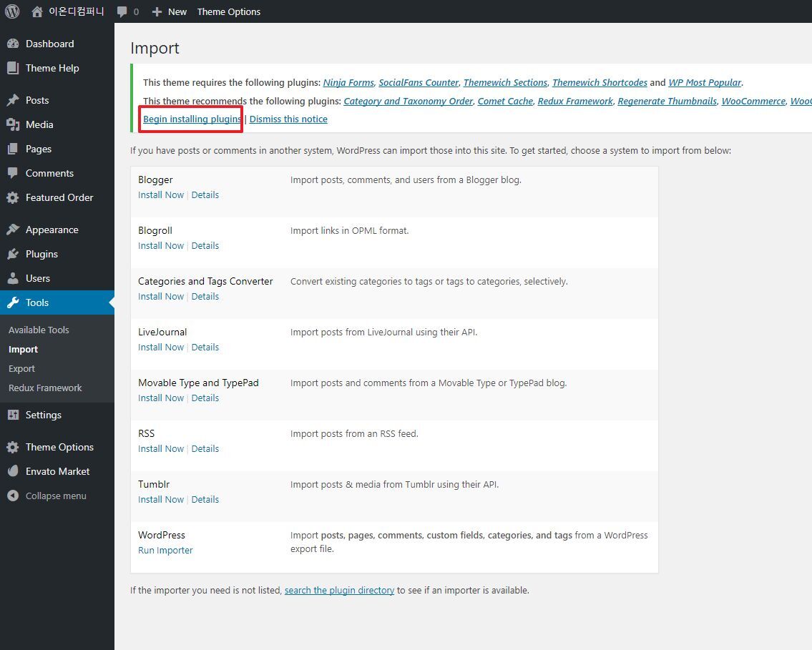Open Theme Options in the top admin bar

(x=229, y=12)
